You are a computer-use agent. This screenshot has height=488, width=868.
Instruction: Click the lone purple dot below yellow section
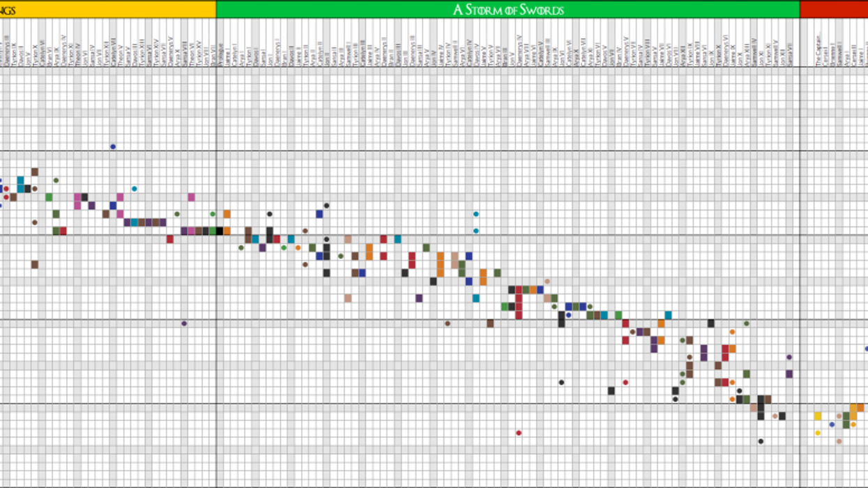[184, 323]
